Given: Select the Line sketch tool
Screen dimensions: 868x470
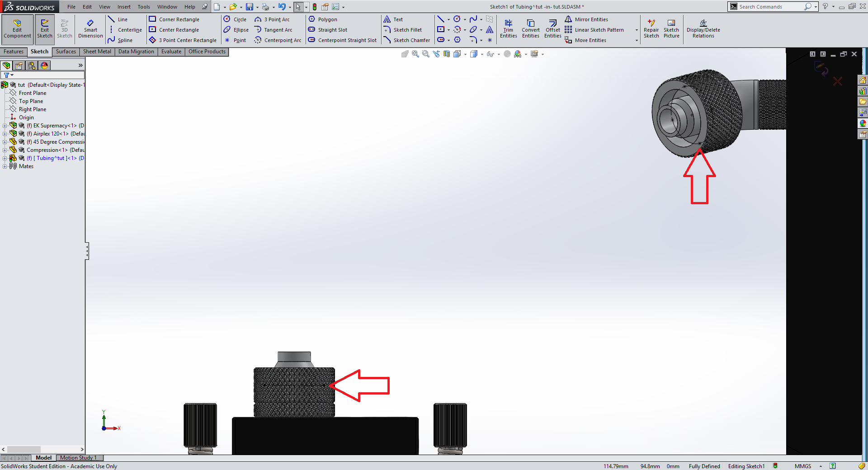Looking at the screenshot, I should [118, 19].
